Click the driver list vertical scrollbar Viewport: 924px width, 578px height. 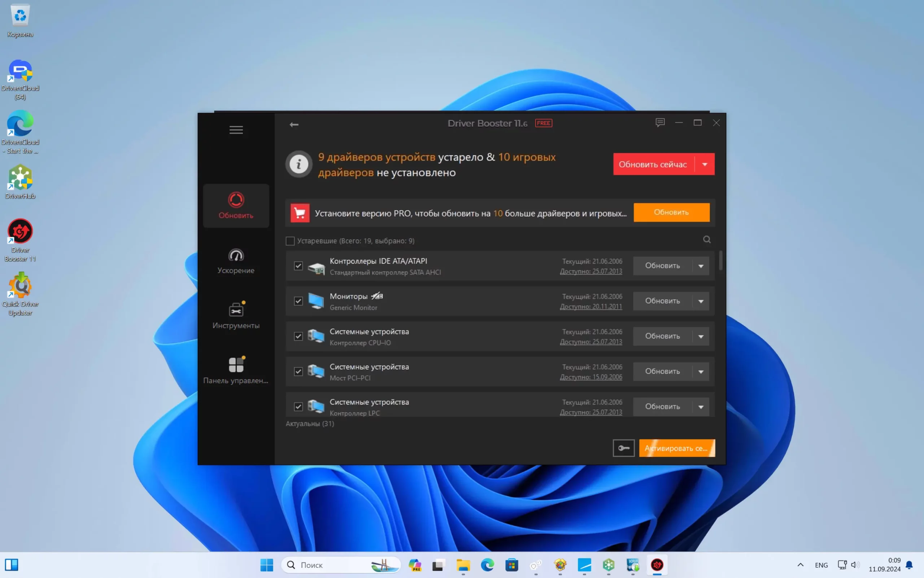pos(720,261)
